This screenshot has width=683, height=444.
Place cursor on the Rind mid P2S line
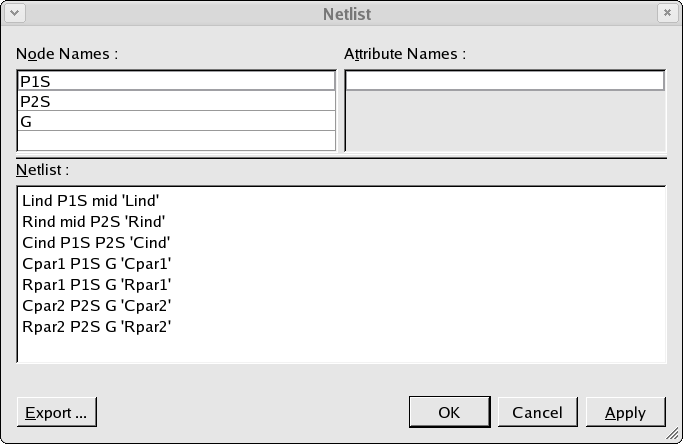coord(94,222)
